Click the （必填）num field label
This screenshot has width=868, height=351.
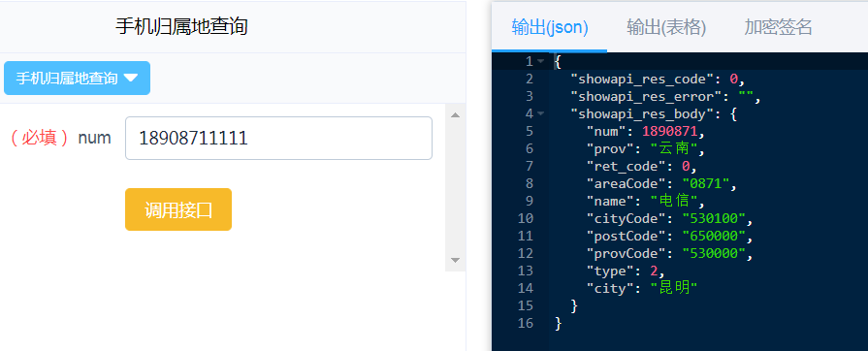pos(60,138)
